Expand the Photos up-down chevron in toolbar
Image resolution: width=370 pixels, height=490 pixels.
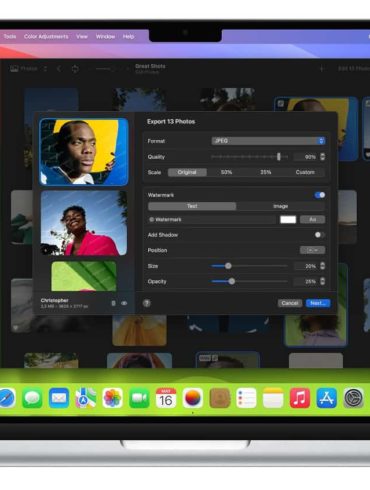click(x=45, y=69)
